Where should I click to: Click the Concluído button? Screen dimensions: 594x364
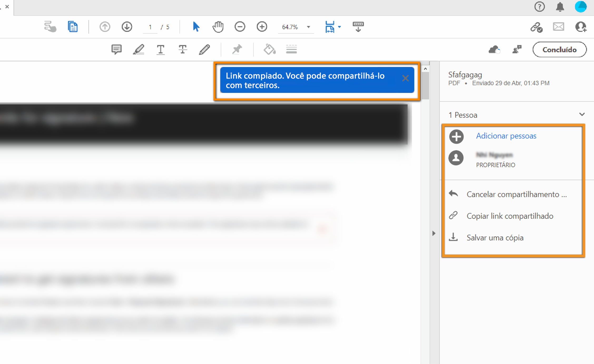tap(559, 50)
